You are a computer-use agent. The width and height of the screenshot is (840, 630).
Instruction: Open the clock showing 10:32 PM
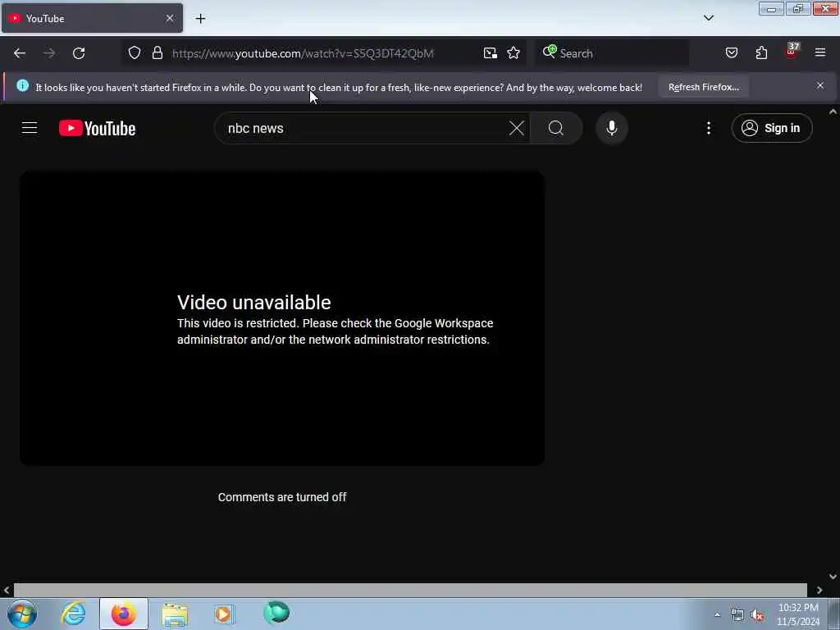(798, 614)
